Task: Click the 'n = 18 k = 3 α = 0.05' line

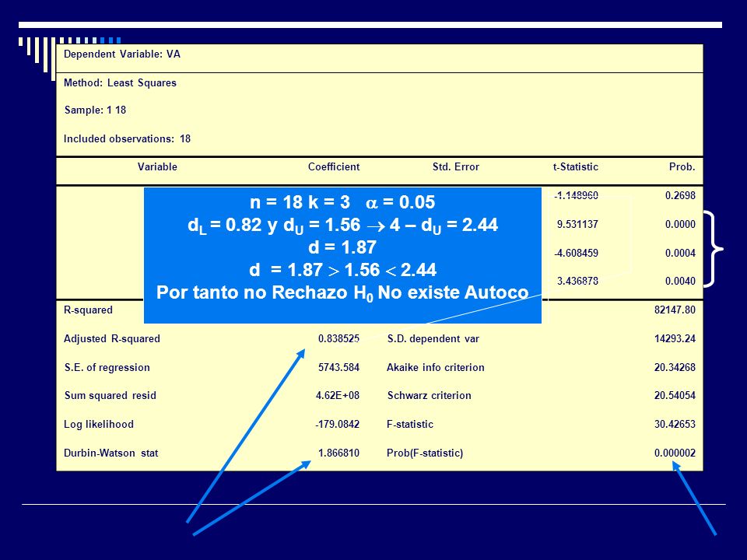Action: [x=342, y=202]
